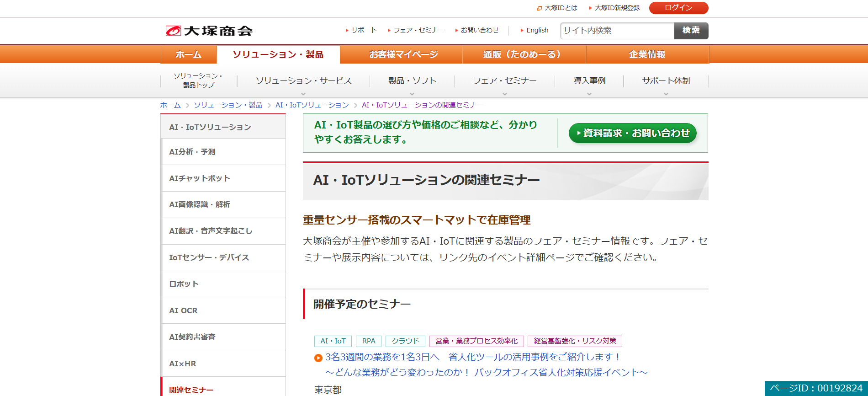Open AI OCR in sidebar

pos(223,310)
